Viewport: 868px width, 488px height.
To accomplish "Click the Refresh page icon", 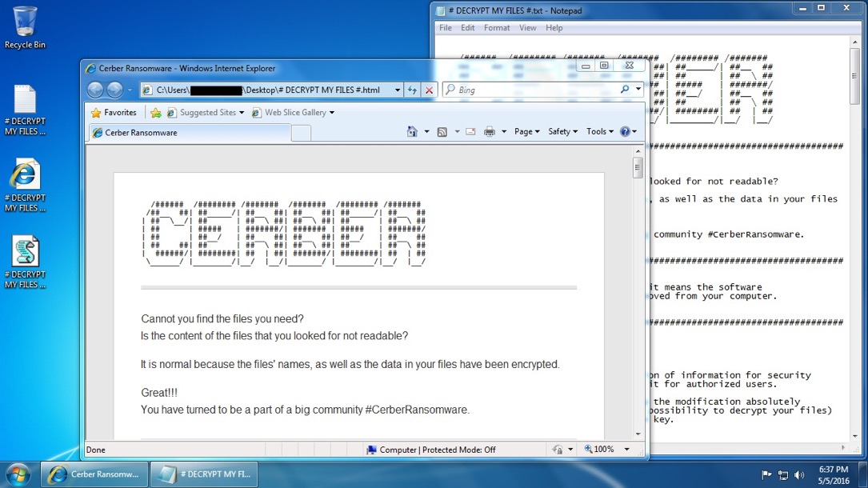I will pyautogui.click(x=412, y=90).
